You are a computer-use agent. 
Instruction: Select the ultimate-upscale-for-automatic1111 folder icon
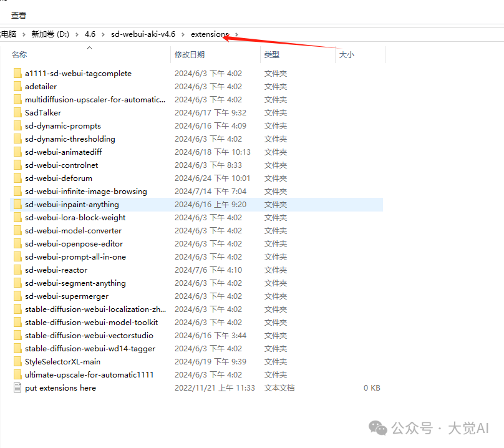(x=17, y=374)
